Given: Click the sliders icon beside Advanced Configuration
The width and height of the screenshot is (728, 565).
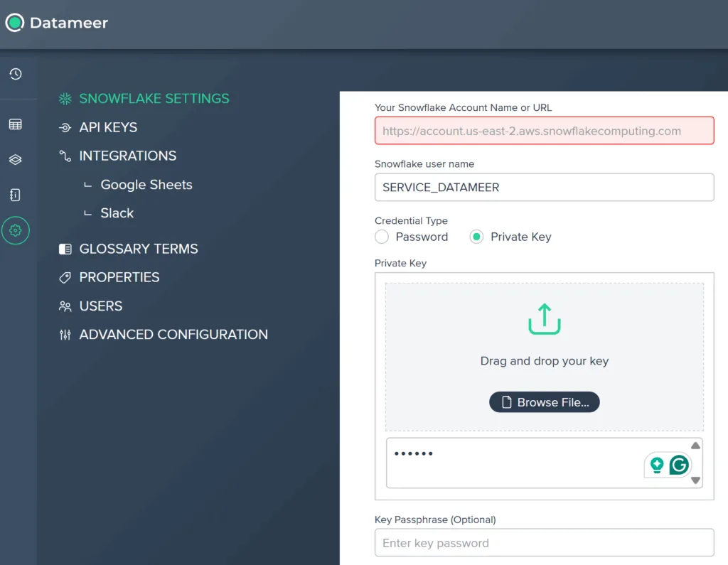Looking at the screenshot, I should pos(65,335).
